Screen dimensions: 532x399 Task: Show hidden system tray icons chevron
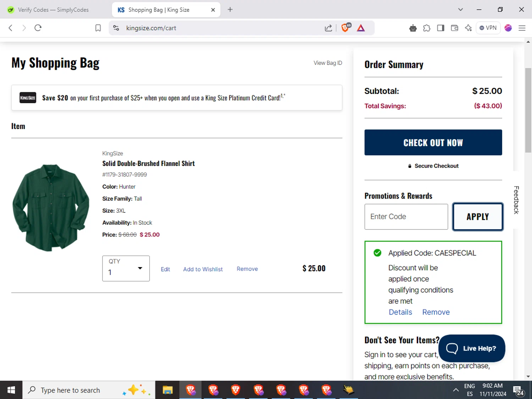click(x=456, y=390)
